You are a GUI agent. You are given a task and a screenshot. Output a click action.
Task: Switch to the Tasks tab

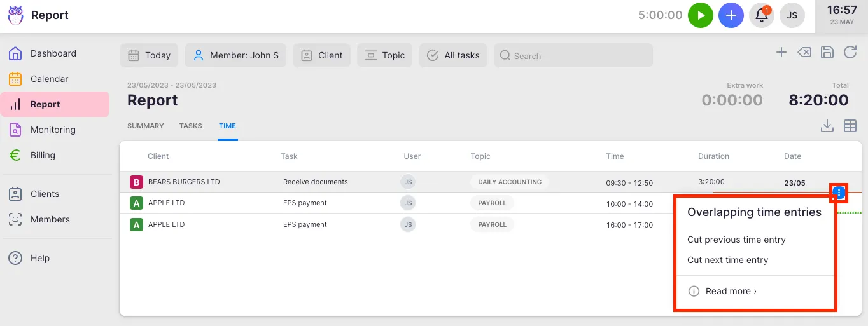click(x=190, y=126)
